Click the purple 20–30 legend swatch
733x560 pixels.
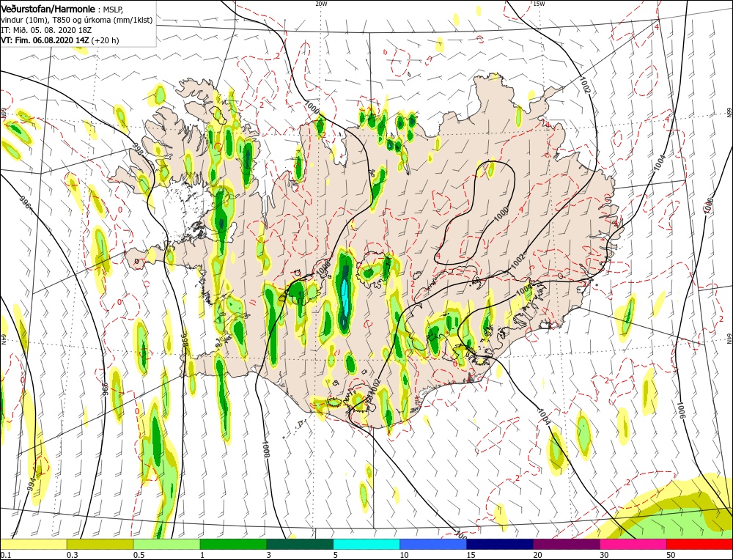pos(567,544)
